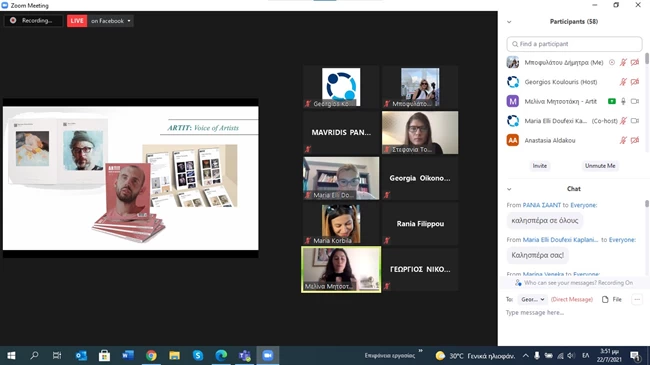Click the Invite button

click(539, 166)
